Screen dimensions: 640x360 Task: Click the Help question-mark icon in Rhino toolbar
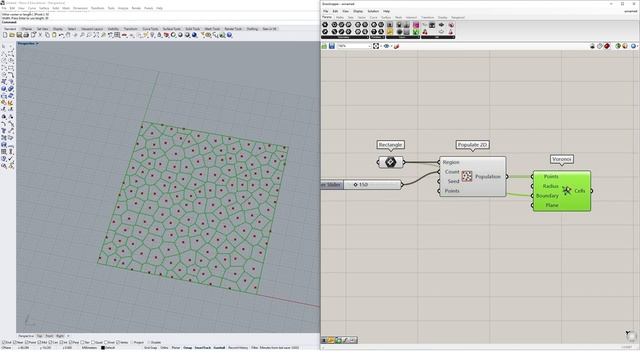click(229, 35)
